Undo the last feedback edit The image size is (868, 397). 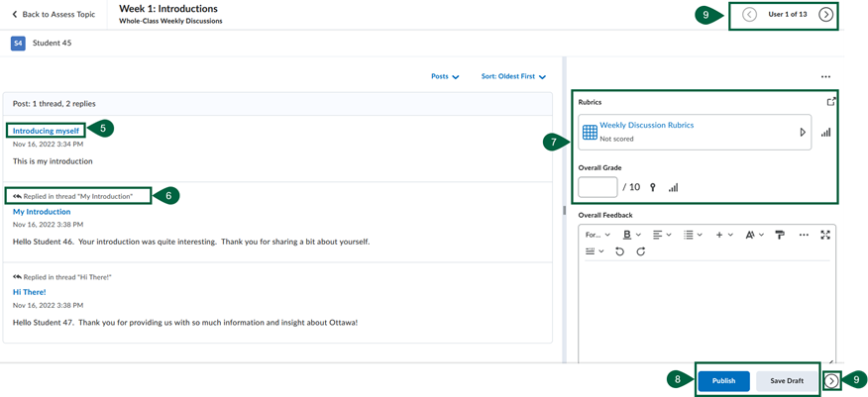tap(619, 252)
